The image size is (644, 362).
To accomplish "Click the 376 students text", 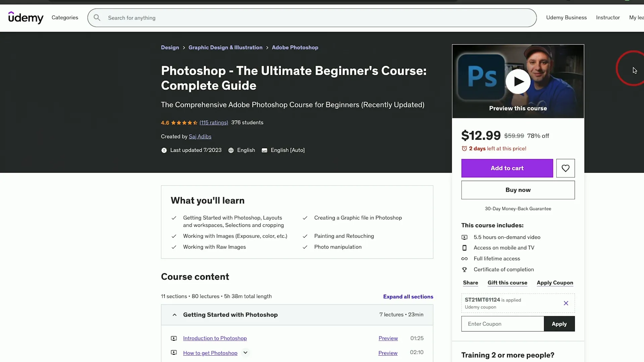I will coord(247,123).
